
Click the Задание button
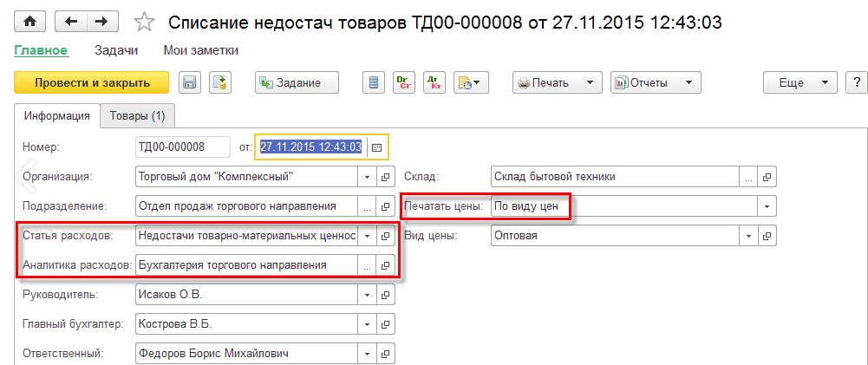coord(296,83)
